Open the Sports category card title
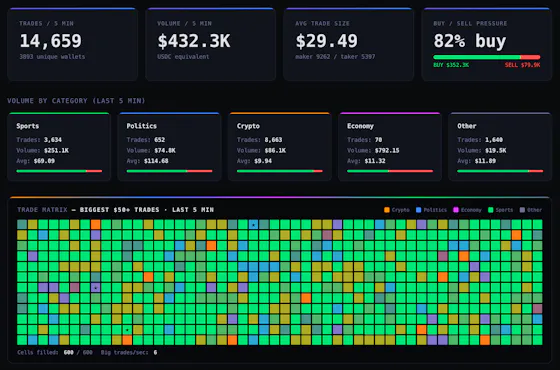560x370 pixels. (x=28, y=126)
